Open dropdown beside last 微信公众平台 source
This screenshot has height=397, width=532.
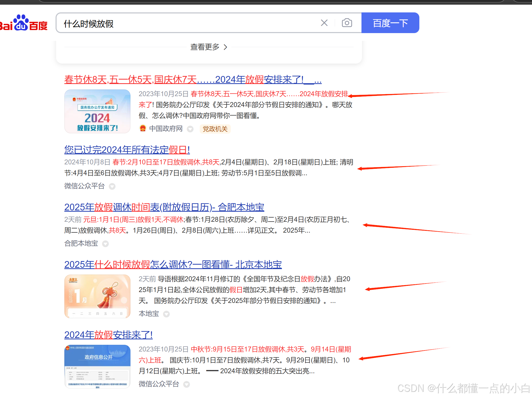tap(187, 384)
